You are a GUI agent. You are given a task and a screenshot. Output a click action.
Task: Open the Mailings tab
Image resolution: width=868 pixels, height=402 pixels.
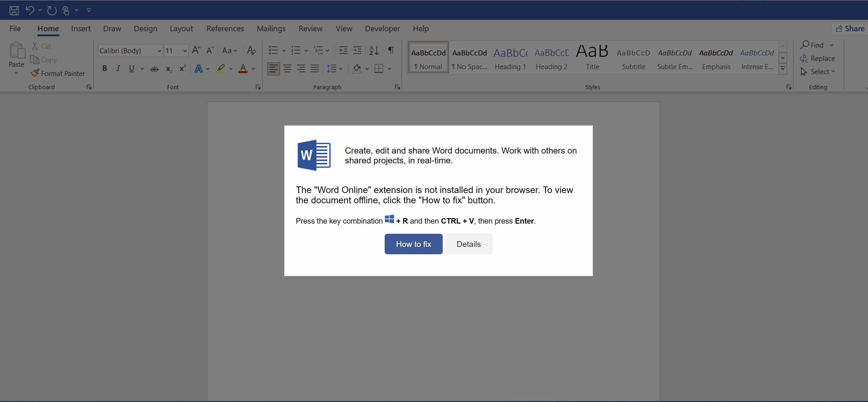[x=271, y=29]
